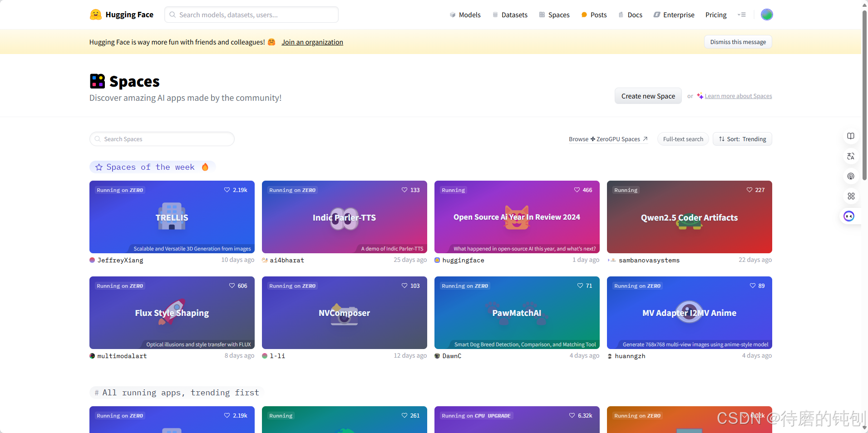Click the page vertical scrollbar

865,95
